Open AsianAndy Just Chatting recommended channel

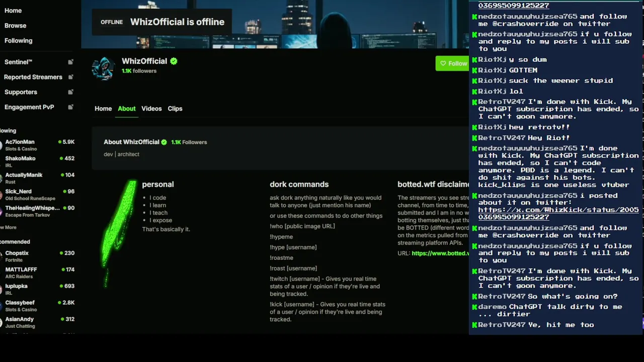38,322
